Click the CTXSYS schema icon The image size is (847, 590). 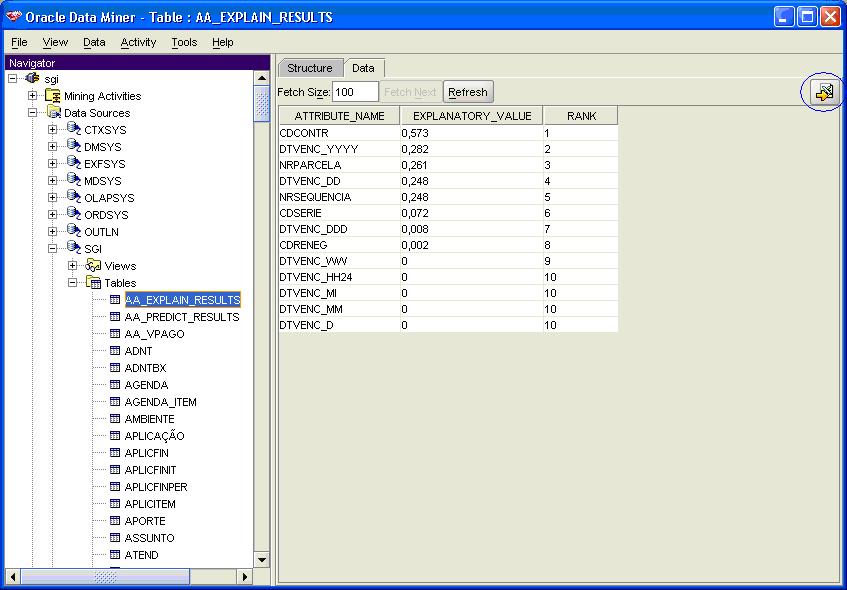point(73,130)
